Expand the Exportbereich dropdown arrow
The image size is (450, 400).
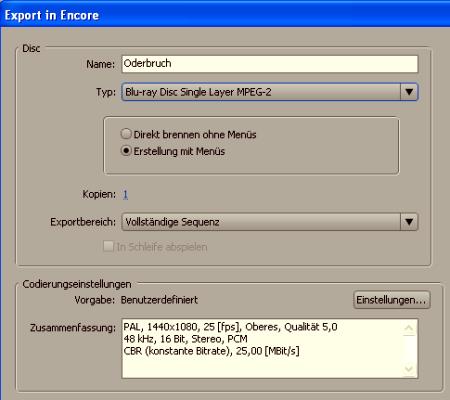click(409, 222)
